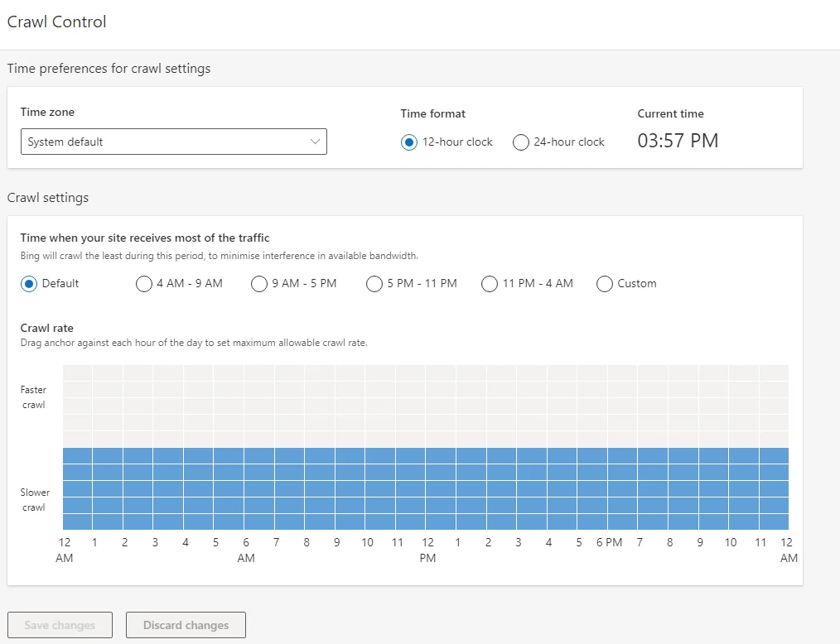
Task: Select the Default traffic time option
Action: (x=29, y=284)
